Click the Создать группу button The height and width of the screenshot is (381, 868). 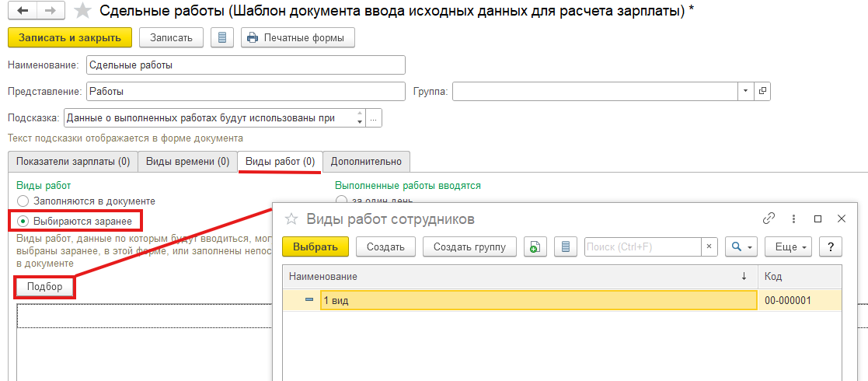coord(469,246)
